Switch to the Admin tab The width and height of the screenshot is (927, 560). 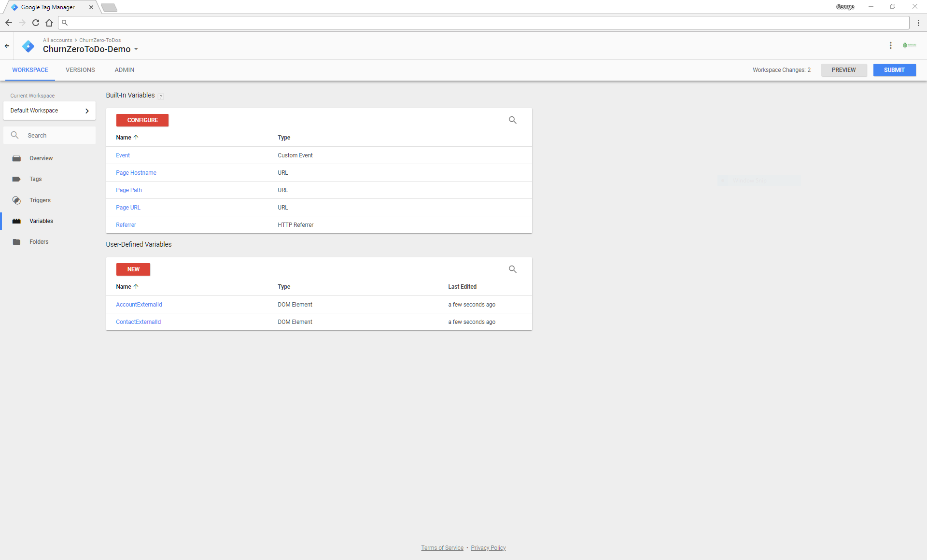(x=125, y=70)
